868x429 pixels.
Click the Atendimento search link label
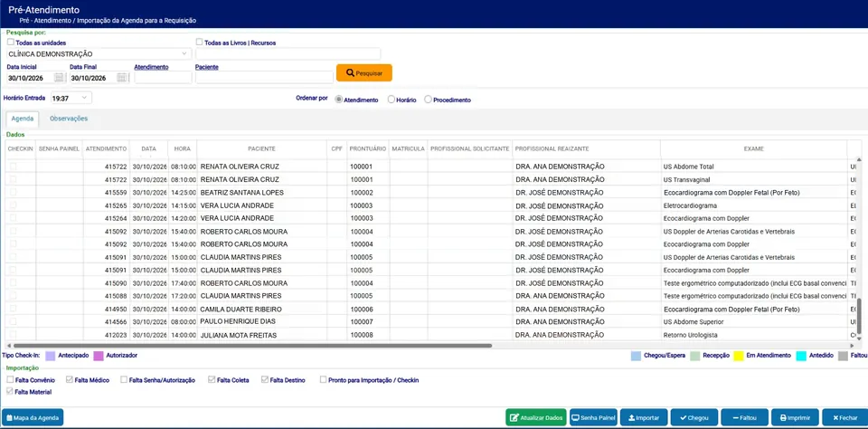[151, 66]
